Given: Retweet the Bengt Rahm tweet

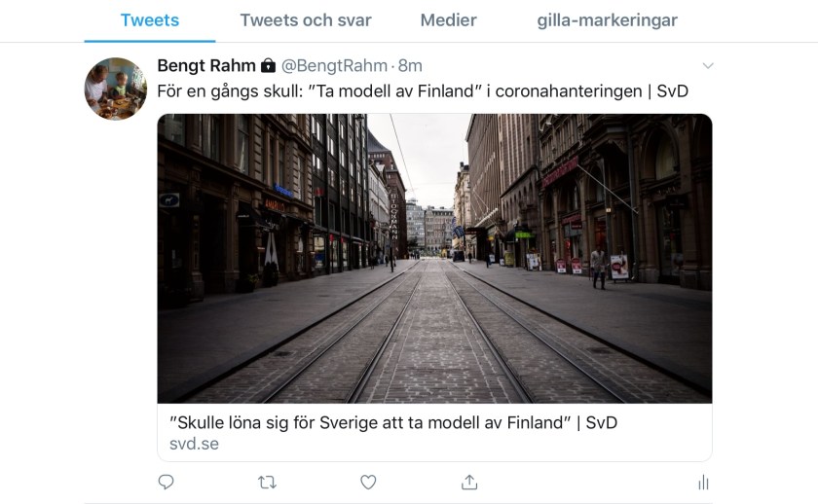Looking at the screenshot, I should click(267, 482).
